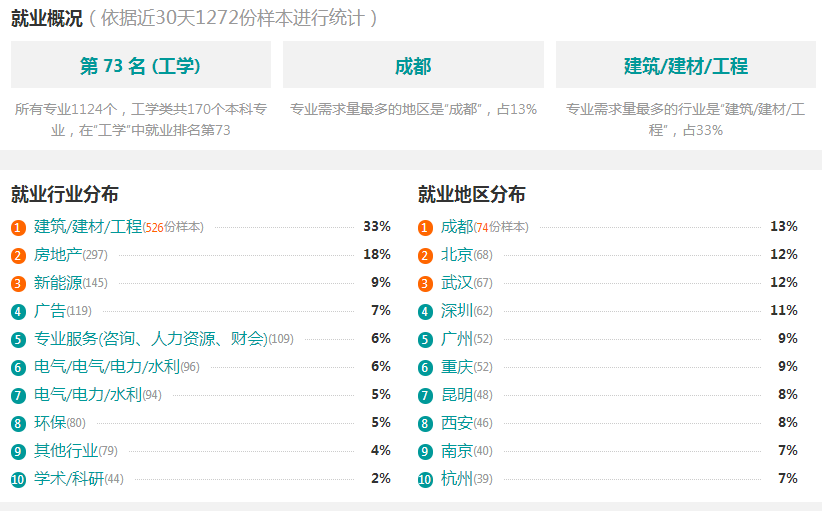Open the 杭州 region link
The width and height of the screenshot is (822, 511).
457,479
